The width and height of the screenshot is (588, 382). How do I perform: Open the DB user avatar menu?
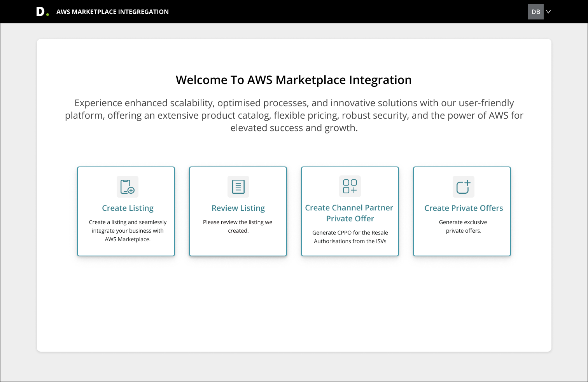536,12
